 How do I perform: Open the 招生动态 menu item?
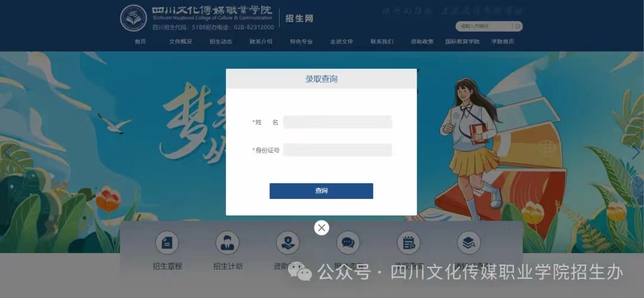tap(221, 42)
